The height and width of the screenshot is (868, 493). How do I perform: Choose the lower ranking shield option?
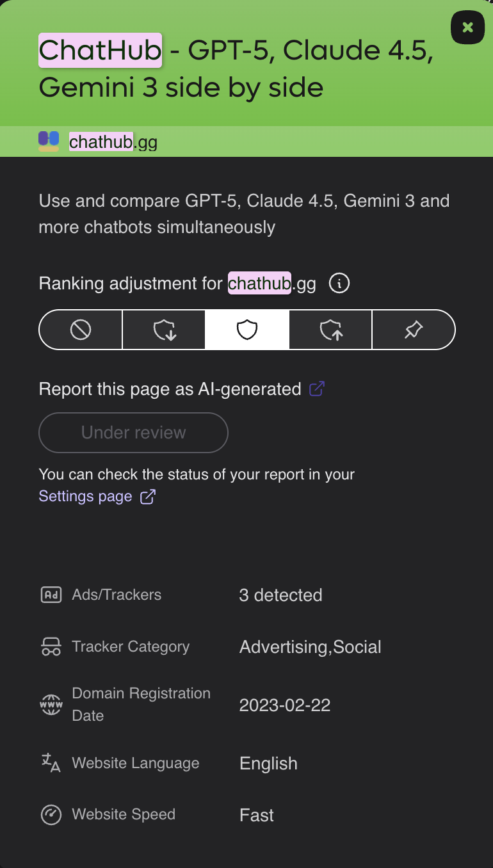(x=164, y=330)
